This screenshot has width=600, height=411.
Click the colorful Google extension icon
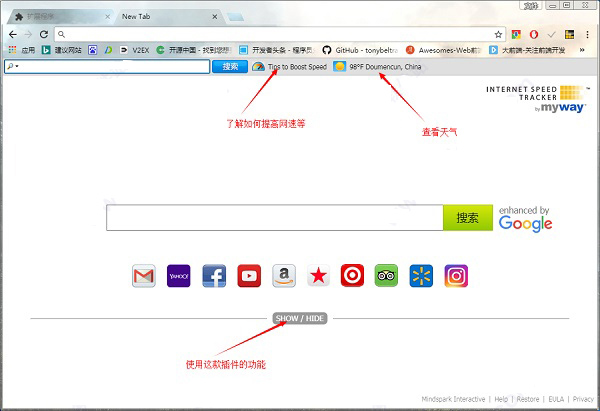click(x=516, y=34)
